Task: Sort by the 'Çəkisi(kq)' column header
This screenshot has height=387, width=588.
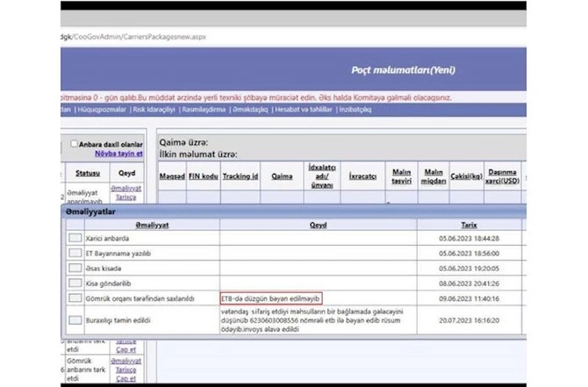Action: click(467, 176)
